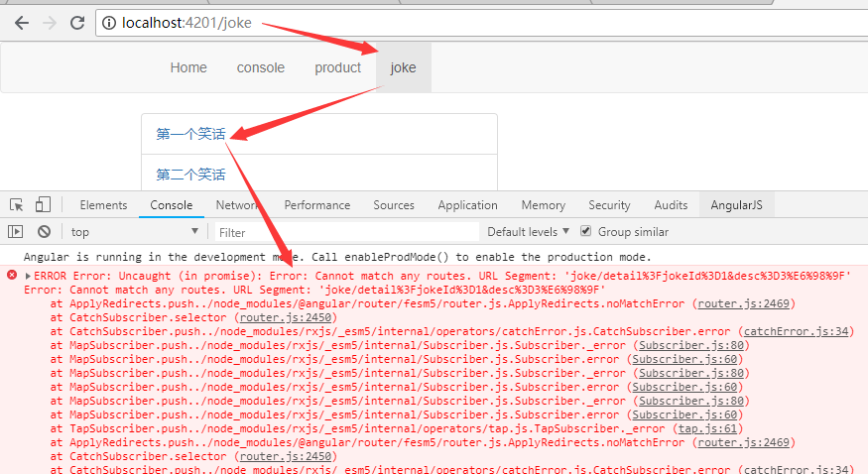This screenshot has height=474, width=868.
Task: Toggle the device toolbar icon
Action: coord(43,205)
